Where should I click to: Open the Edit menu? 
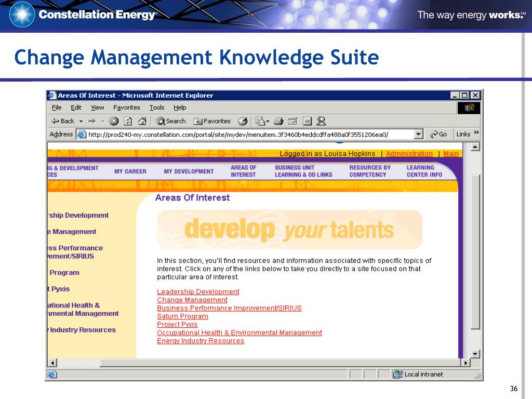click(76, 108)
